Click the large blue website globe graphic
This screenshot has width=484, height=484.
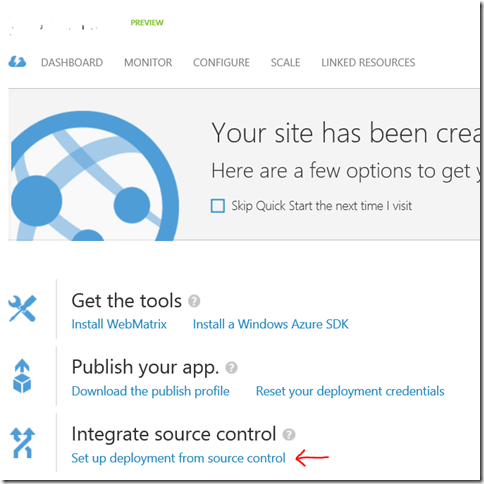coord(95,176)
